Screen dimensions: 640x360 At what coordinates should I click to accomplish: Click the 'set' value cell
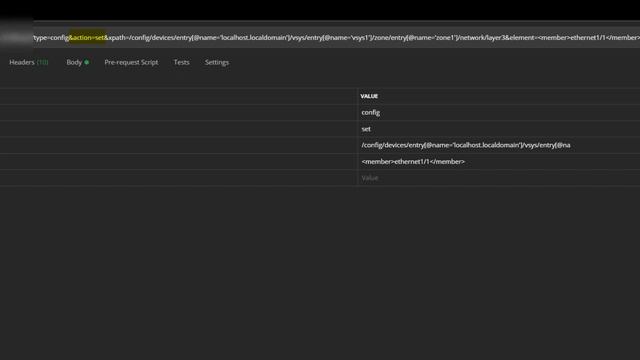[499, 129]
